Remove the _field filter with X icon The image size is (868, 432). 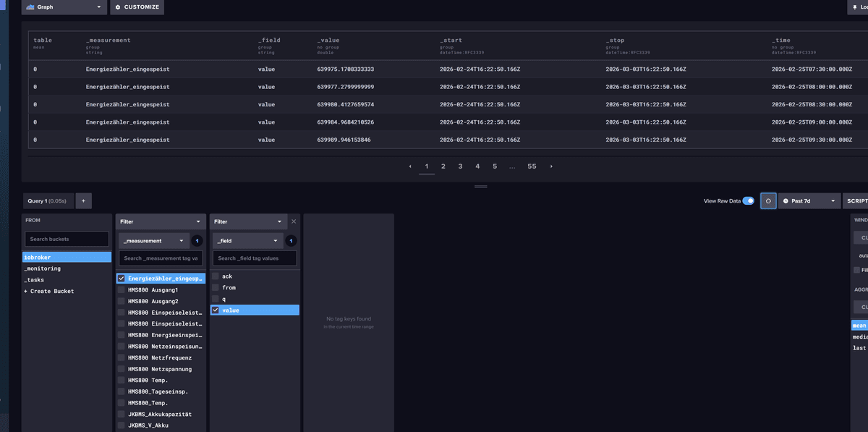294,221
